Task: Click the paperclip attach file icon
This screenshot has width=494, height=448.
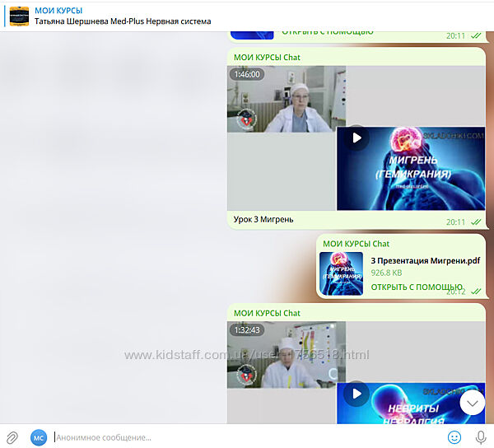Action: tap(12, 437)
